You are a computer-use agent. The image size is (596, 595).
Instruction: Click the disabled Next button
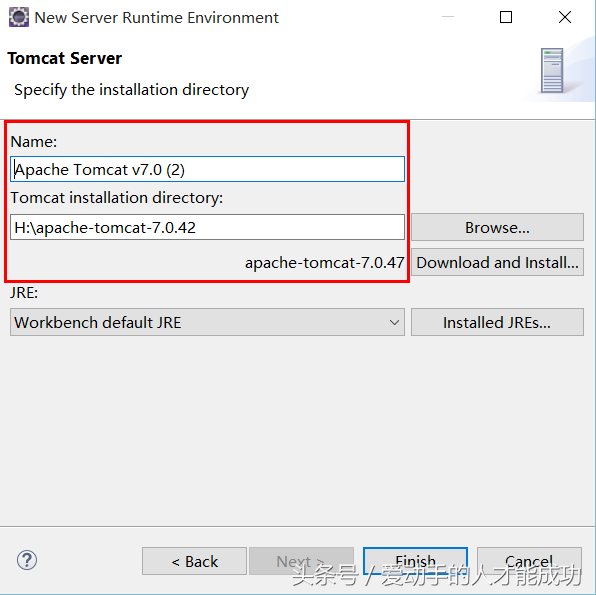tap(301, 561)
